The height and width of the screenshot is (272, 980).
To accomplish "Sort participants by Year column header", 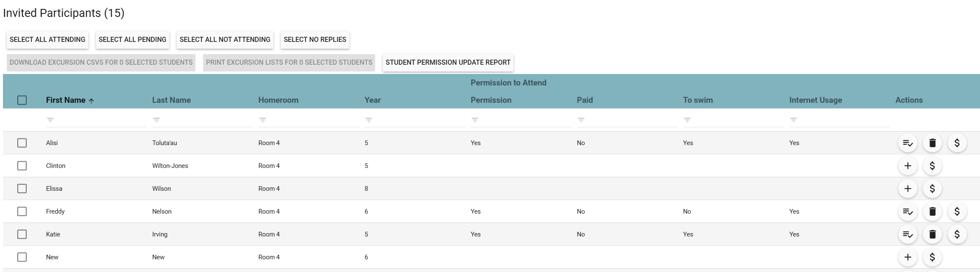I will pyautogui.click(x=372, y=100).
